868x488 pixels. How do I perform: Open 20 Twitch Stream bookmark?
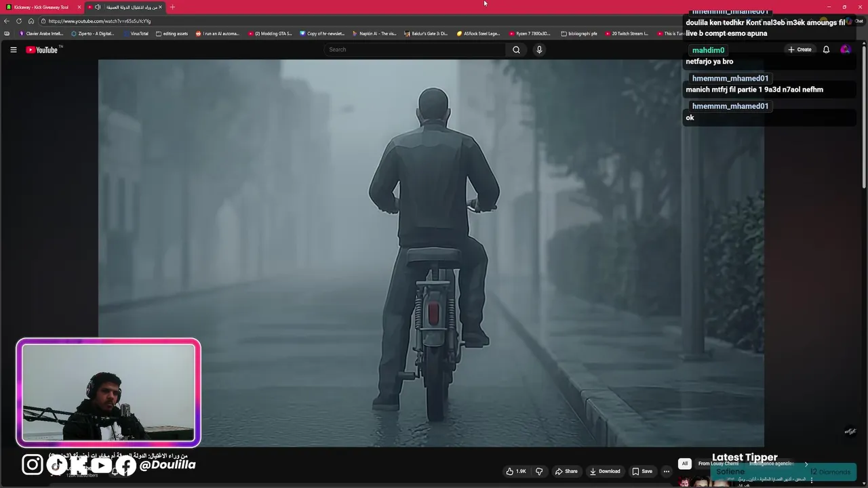(627, 33)
